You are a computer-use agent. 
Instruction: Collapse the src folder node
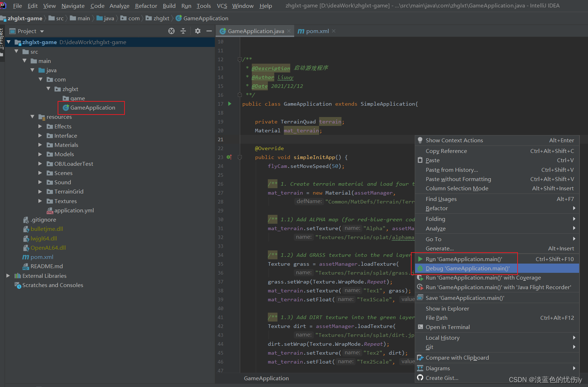pos(16,52)
